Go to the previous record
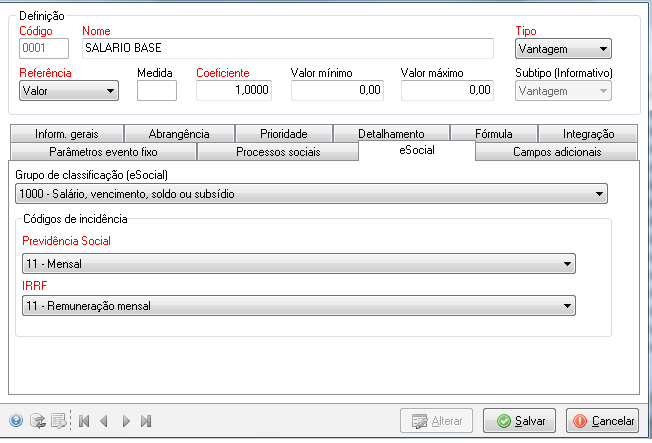The width and height of the screenshot is (652, 443). tap(104, 421)
